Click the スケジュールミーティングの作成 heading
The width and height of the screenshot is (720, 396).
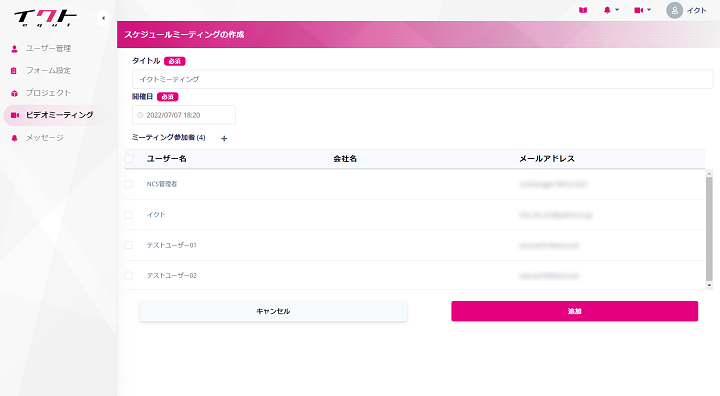click(184, 34)
